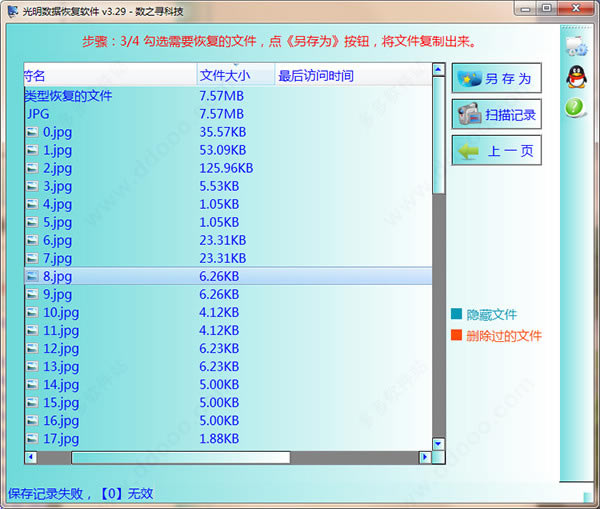The width and height of the screenshot is (600, 509).
Task: Click right arrow of horizontal scrollbar
Action: click(425, 457)
